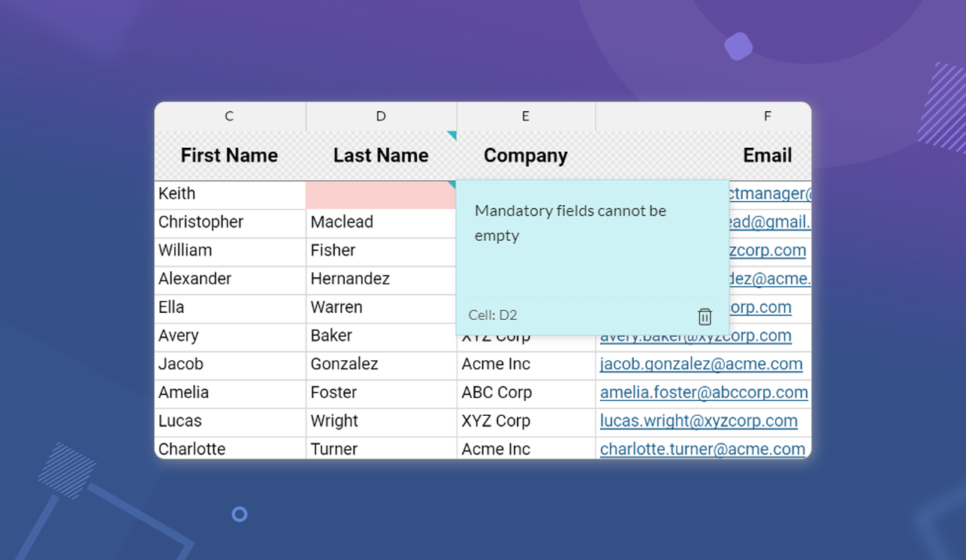
Task: Open lucas.wright@xyzcorp.com email link
Action: click(x=699, y=422)
